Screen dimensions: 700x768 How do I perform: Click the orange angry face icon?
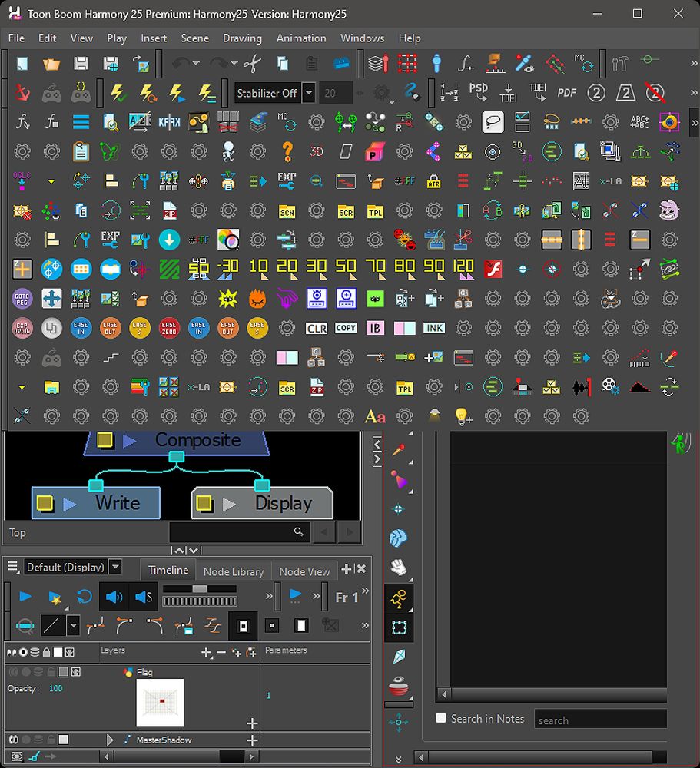tap(257, 299)
